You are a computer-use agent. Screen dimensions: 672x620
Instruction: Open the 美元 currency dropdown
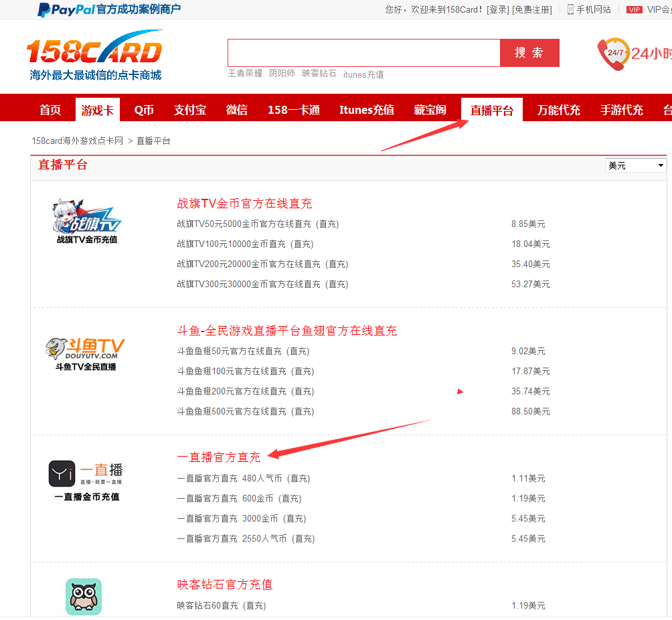click(x=636, y=165)
